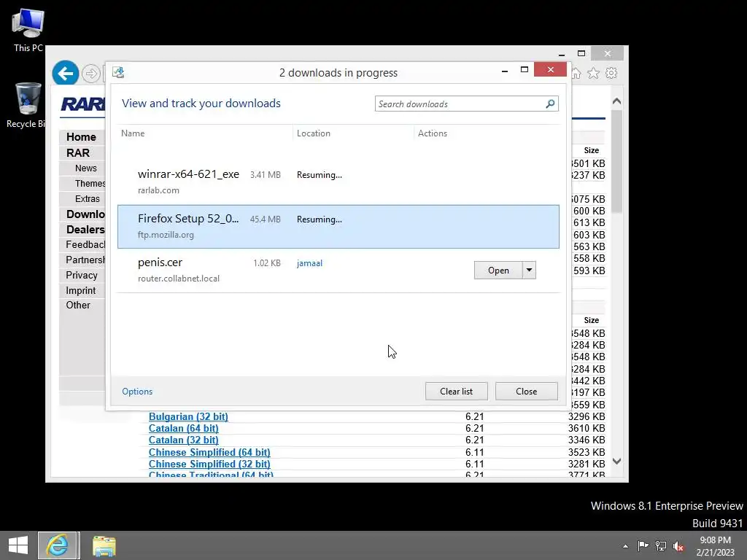Open the Imprint sidebar item
747x560 pixels.
(x=80, y=290)
